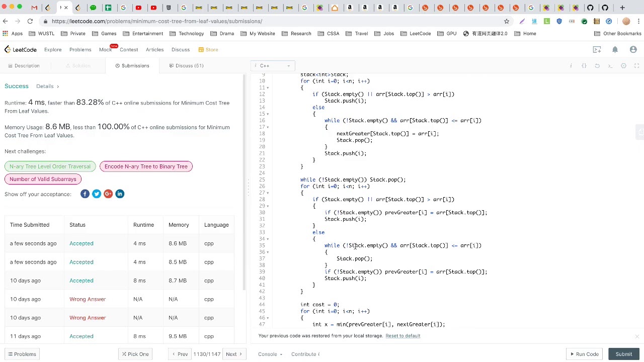Open Problems in the top navigation
Viewport: 644px width, 362px height.
(x=80, y=50)
